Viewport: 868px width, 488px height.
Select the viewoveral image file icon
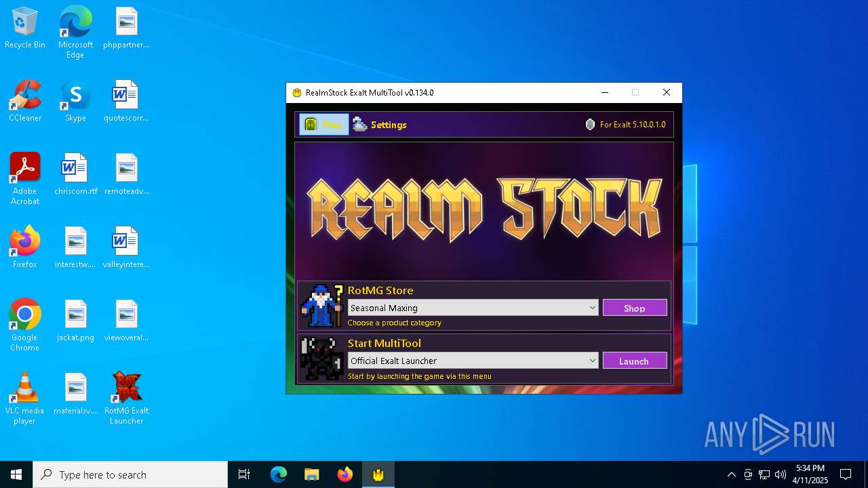126,321
